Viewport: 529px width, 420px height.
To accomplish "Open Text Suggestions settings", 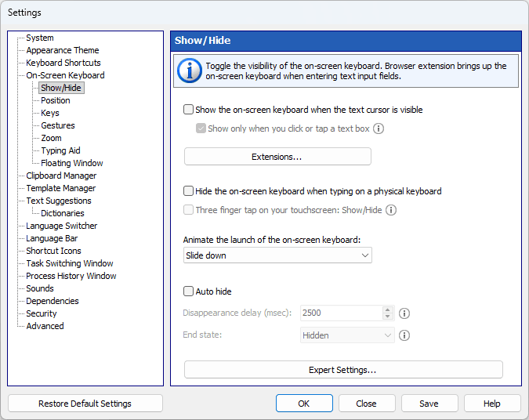I will click(x=59, y=201).
